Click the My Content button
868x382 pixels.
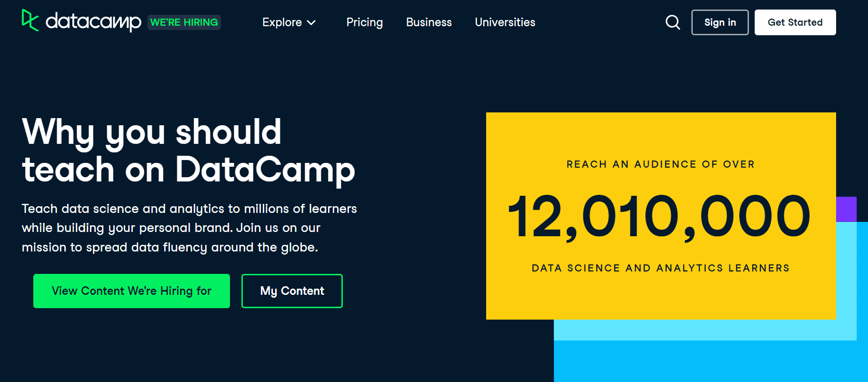292,291
